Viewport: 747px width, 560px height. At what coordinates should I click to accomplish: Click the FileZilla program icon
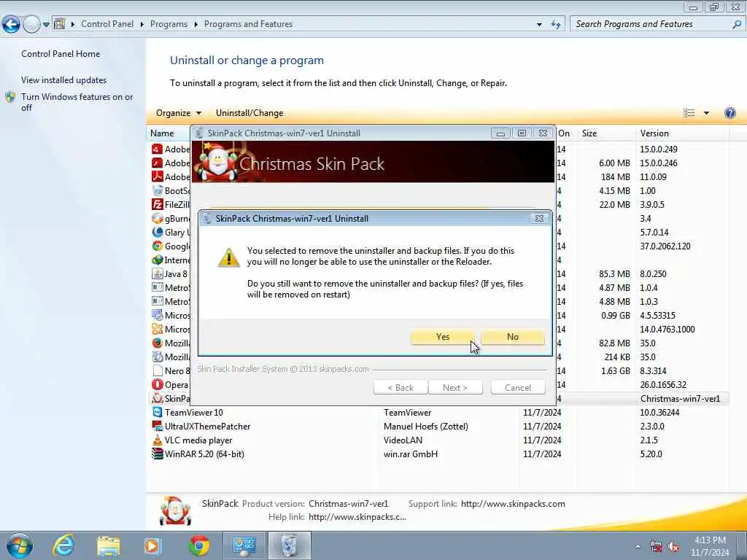[x=158, y=204]
